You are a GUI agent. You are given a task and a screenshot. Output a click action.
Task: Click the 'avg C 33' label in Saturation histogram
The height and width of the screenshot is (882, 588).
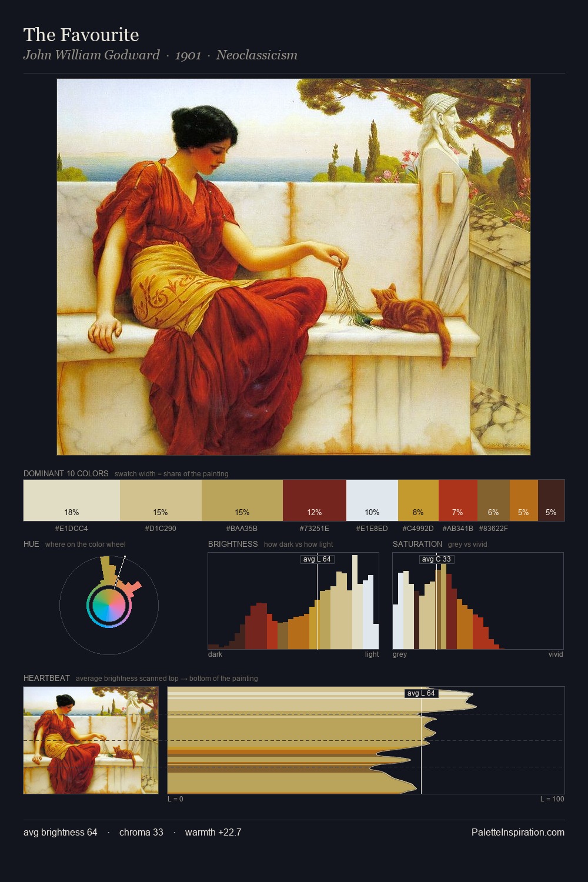[x=436, y=559]
